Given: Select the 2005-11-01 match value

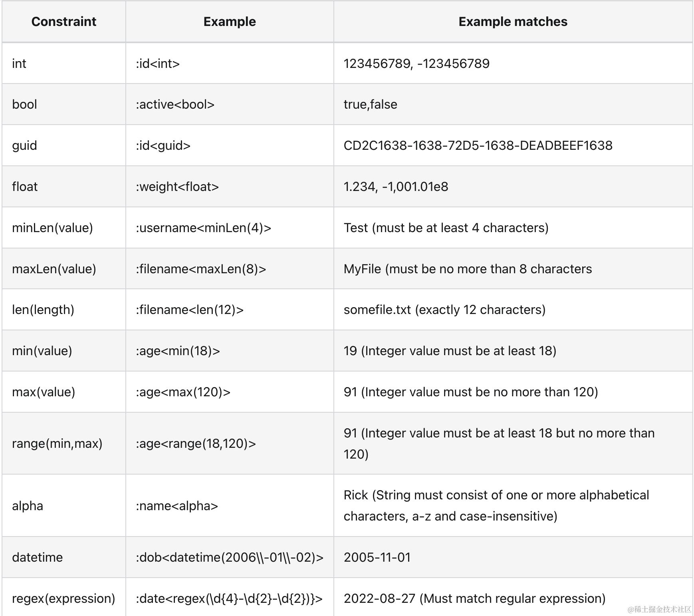Looking at the screenshot, I should [377, 557].
